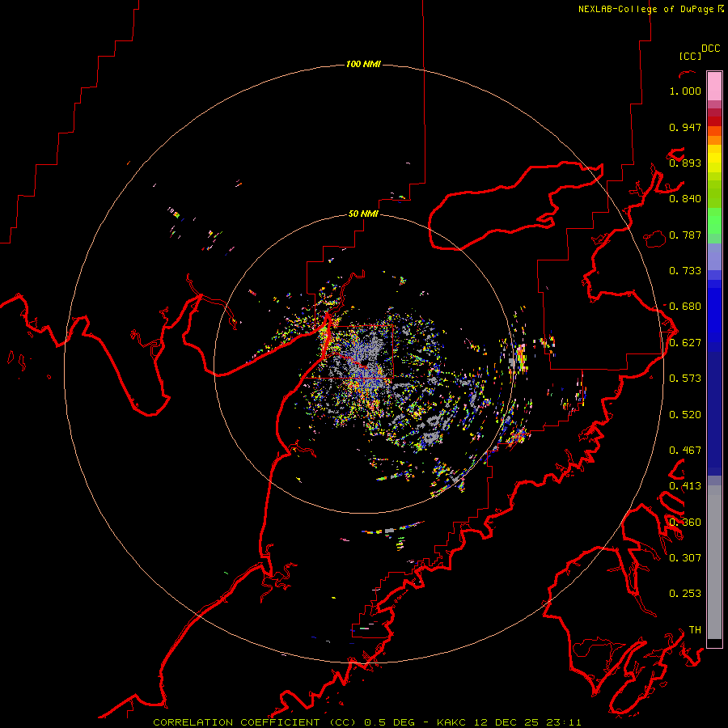The width and height of the screenshot is (728, 728).
Task: Pick the bright green band of the color scale
Action: click(714, 221)
